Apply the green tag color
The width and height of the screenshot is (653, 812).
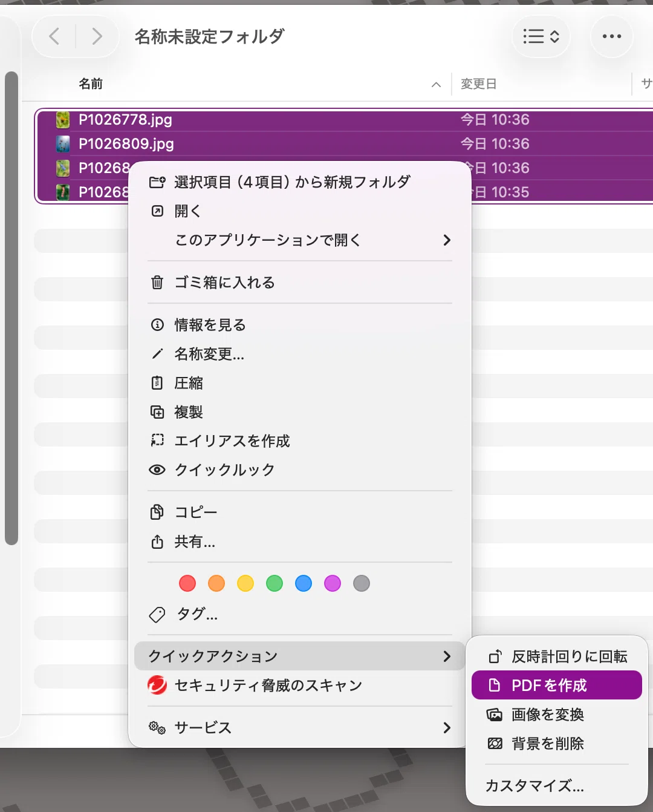coord(275,583)
